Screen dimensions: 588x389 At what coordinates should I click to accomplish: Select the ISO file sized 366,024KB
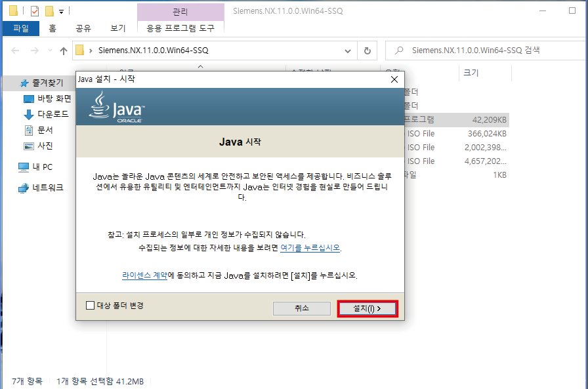click(457, 134)
